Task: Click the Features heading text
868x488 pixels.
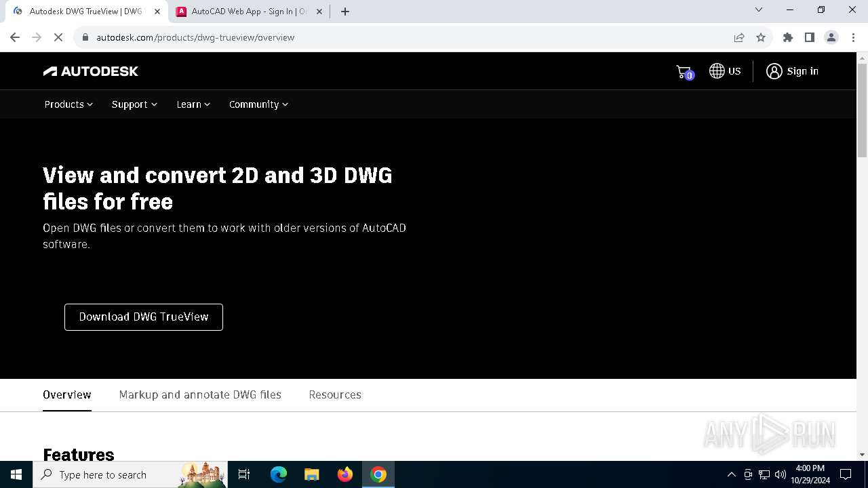Action: pos(79,453)
